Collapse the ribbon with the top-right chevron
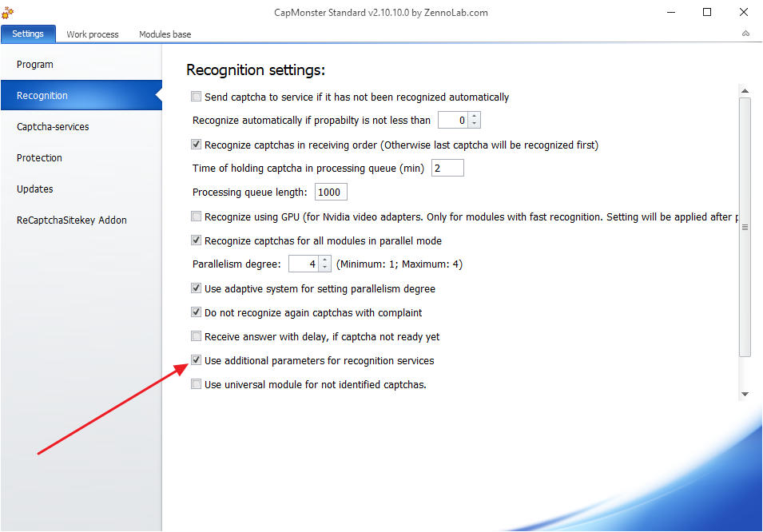This screenshot has width=763, height=532. click(x=745, y=34)
